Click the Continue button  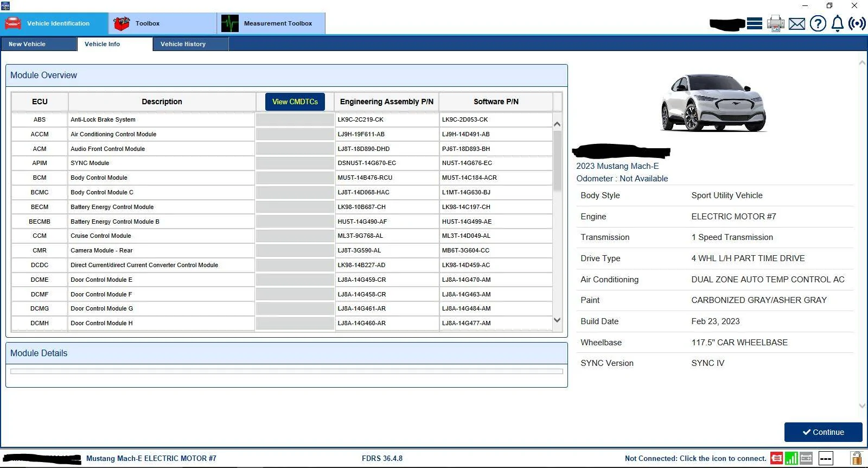[x=823, y=432]
